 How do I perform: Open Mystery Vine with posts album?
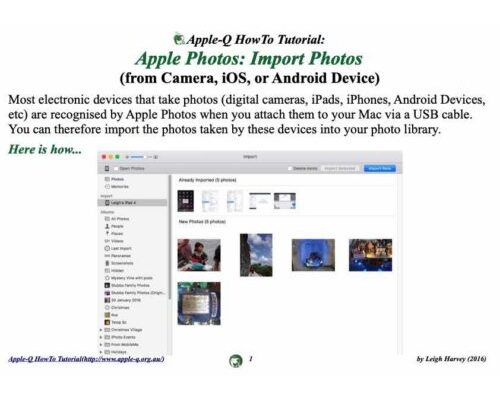(x=131, y=278)
